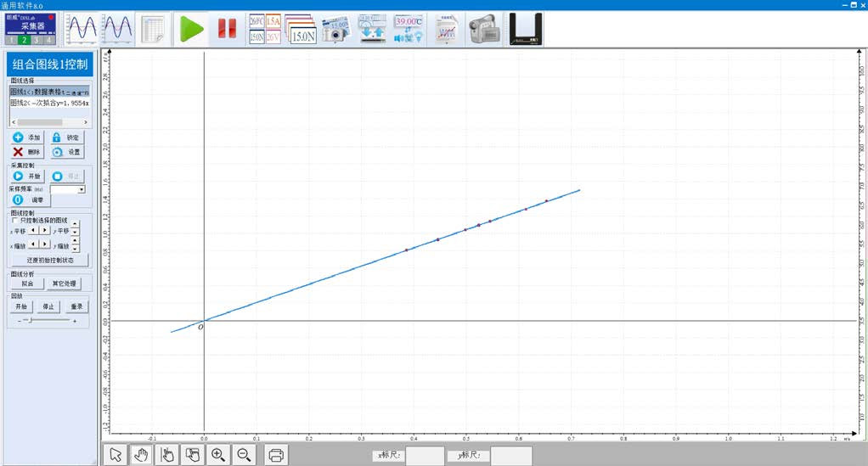Click the zoom in magnifier icon
Image resolution: width=868 pixels, height=466 pixels.
(218, 455)
